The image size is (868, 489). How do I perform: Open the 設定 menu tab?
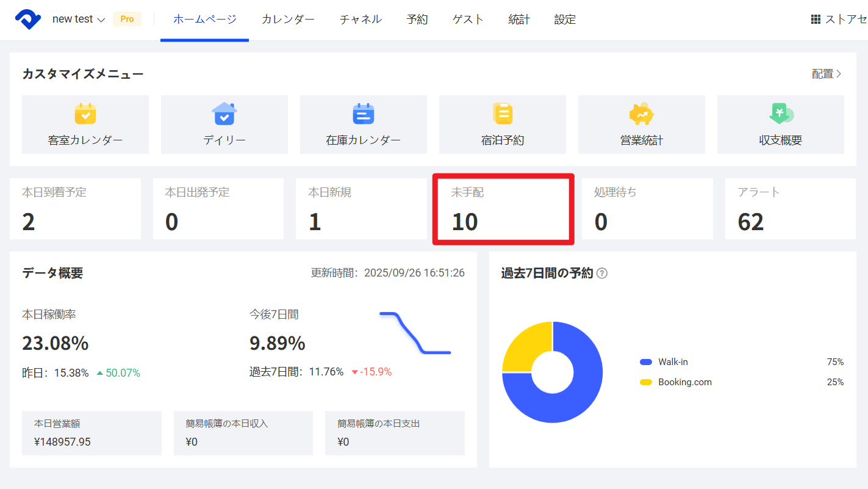click(565, 20)
